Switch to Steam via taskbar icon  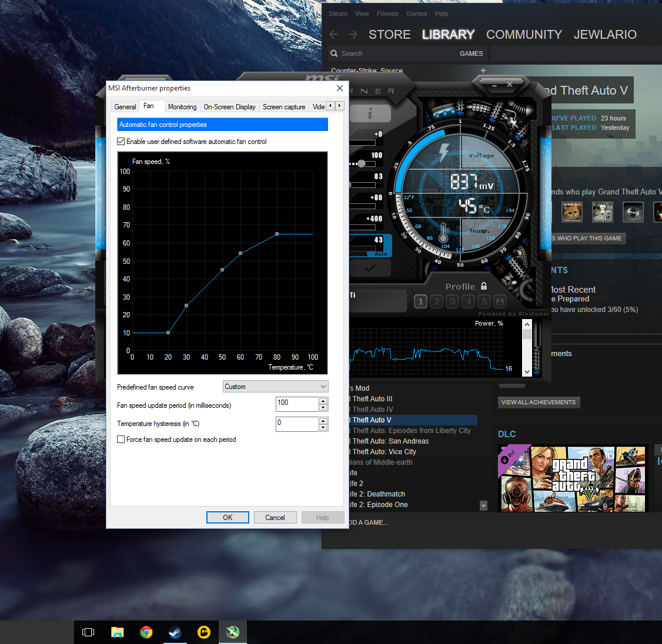(175, 632)
